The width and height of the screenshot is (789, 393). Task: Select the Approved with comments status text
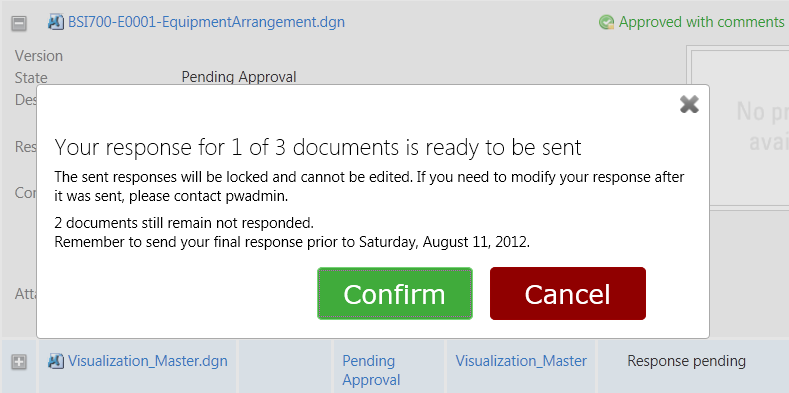701,22
